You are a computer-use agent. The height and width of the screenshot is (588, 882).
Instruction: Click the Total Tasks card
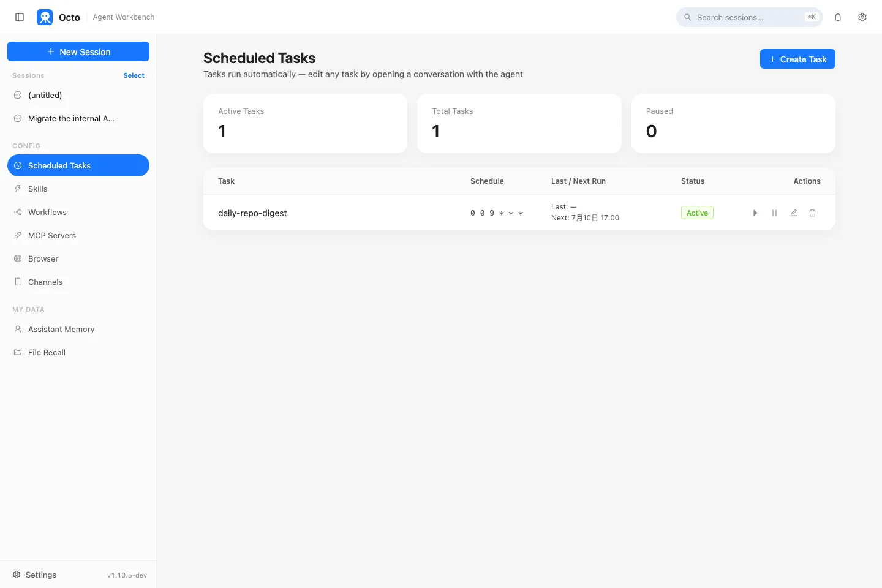pos(519,123)
